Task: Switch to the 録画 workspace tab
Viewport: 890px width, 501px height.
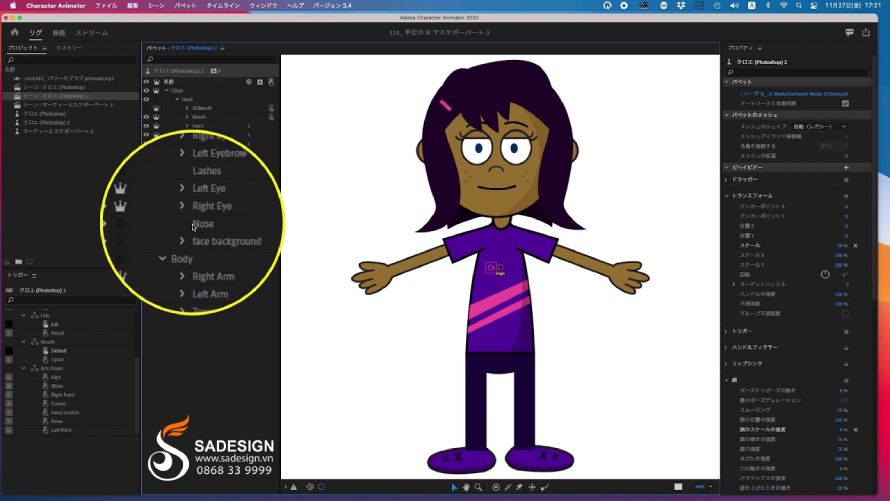Action: tap(58, 33)
